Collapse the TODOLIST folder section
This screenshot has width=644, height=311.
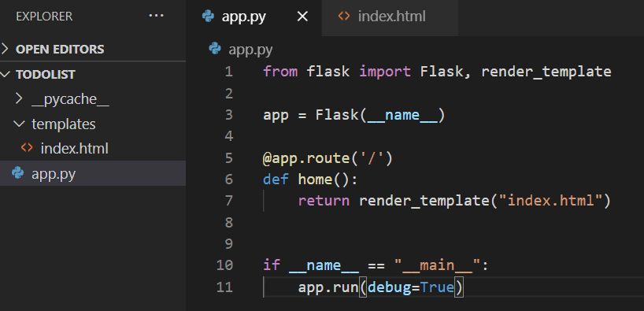click(93, 74)
